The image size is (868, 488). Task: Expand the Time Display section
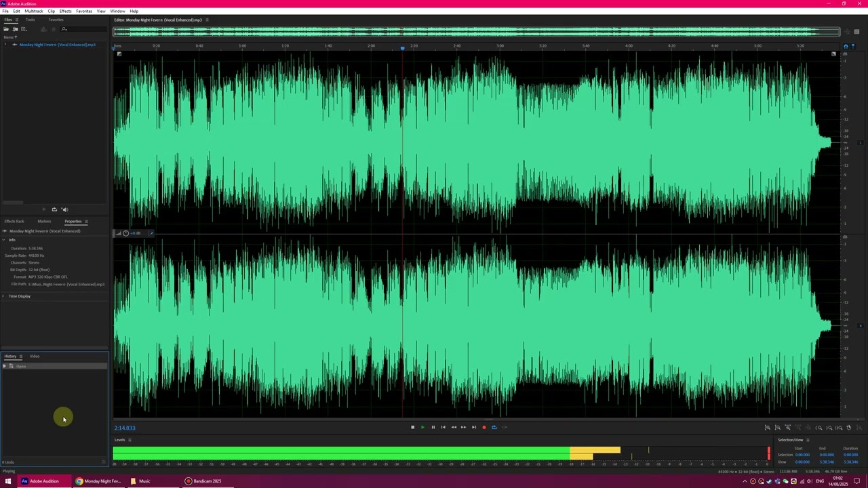click(3, 296)
